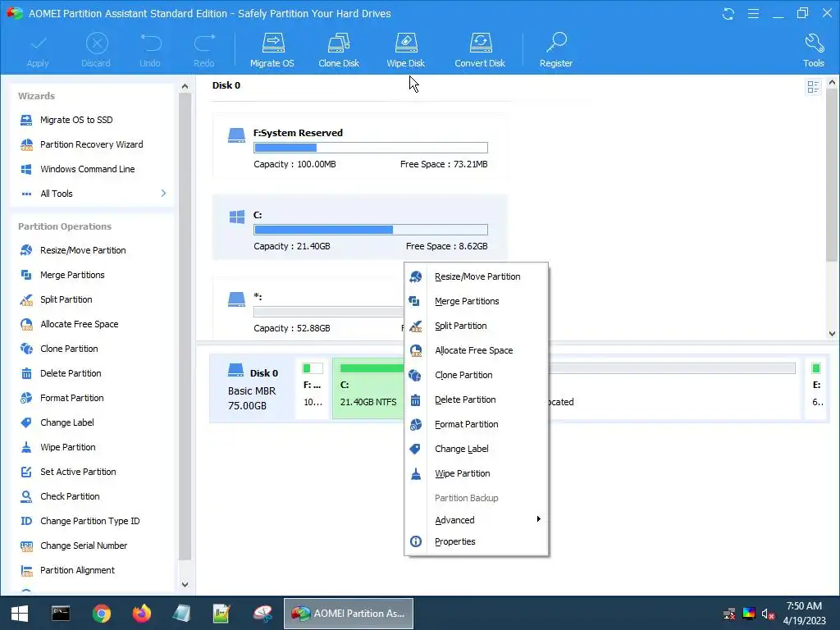Choose Change Label from context menu
Image resolution: width=840 pixels, height=630 pixels.
point(476,449)
